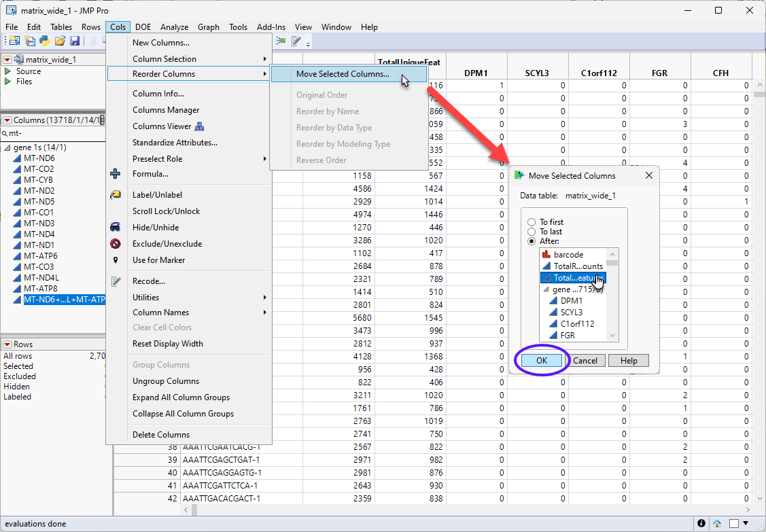Open the Column Names submenu
This screenshot has height=532, width=766.
pos(161,313)
